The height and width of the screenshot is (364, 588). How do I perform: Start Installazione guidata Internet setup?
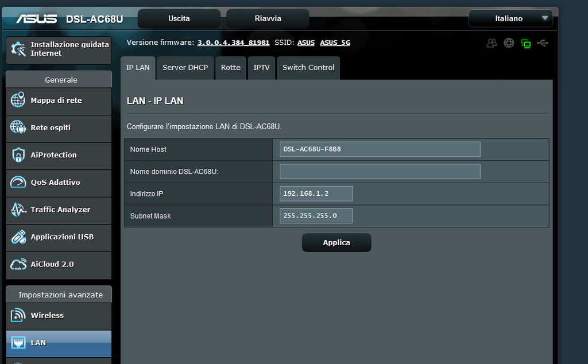(x=59, y=50)
